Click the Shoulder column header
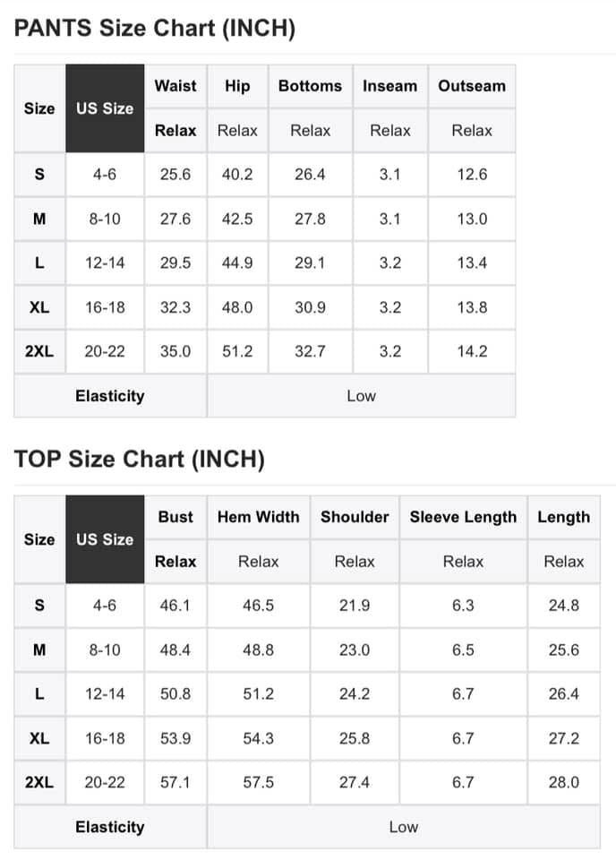This screenshot has width=616, height=860. pyautogui.click(x=355, y=517)
